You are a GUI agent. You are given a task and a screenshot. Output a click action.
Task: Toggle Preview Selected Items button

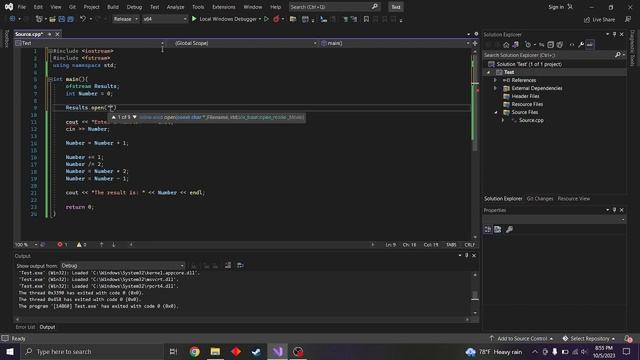(x=590, y=45)
